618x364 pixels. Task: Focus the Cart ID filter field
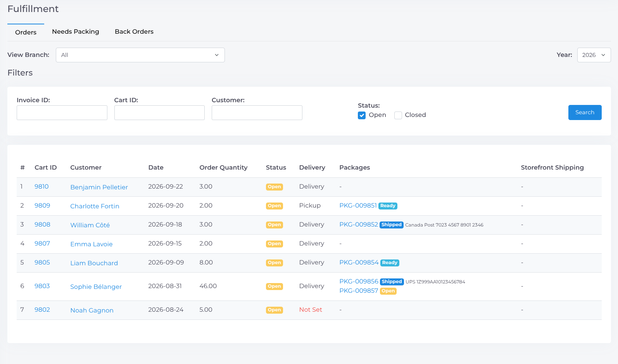click(x=159, y=113)
